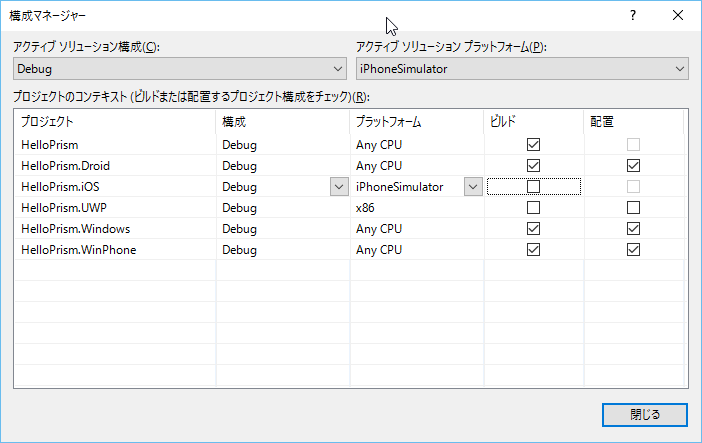
Task: Expand configuration dropdown arrow for HelloPrism.iOS
Action: pyautogui.click(x=339, y=187)
